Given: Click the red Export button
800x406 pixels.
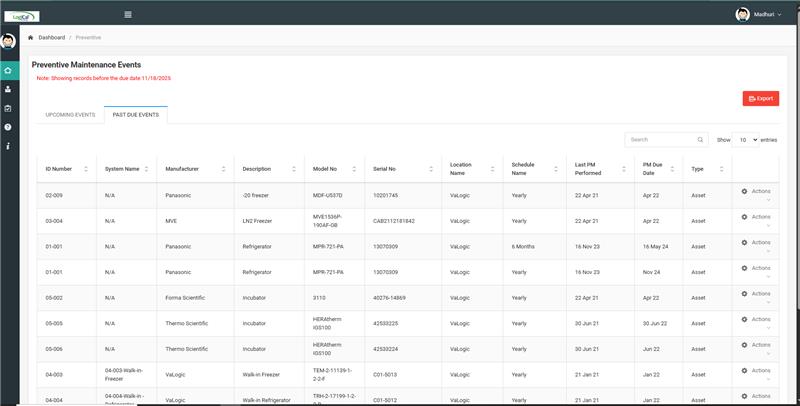Looking at the screenshot, I should [761, 98].
